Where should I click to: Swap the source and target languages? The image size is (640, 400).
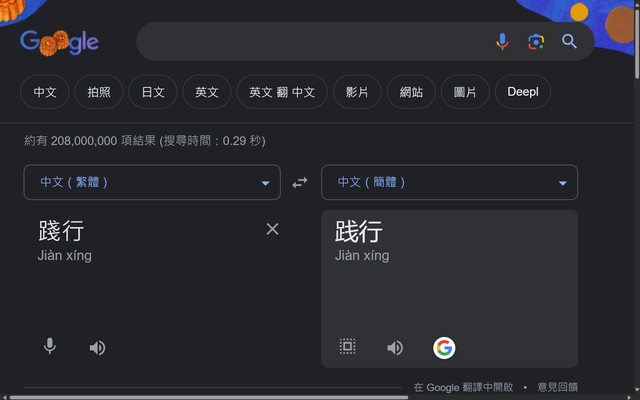[x=300, y=183]
